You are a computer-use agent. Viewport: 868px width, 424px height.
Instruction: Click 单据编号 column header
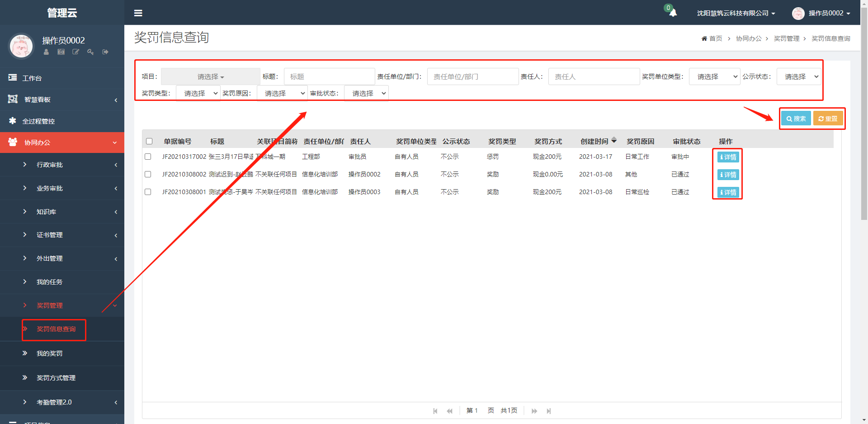click(177, 141)
